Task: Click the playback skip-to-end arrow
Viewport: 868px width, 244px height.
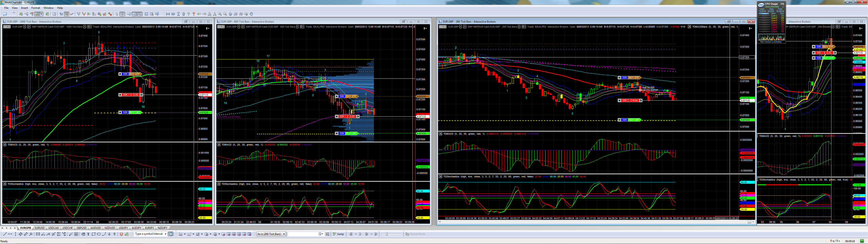Action: pyautogui.click(x=376, y=234)
